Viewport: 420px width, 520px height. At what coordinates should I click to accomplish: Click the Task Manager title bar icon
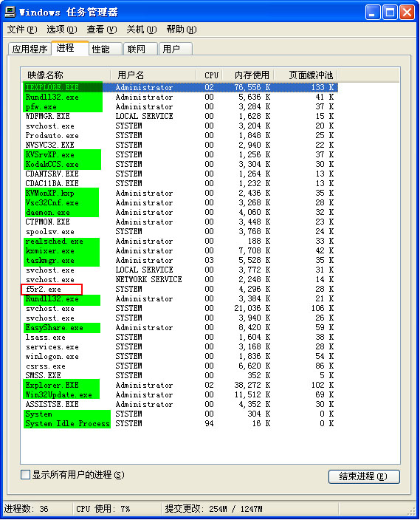(x=10, y=12)
